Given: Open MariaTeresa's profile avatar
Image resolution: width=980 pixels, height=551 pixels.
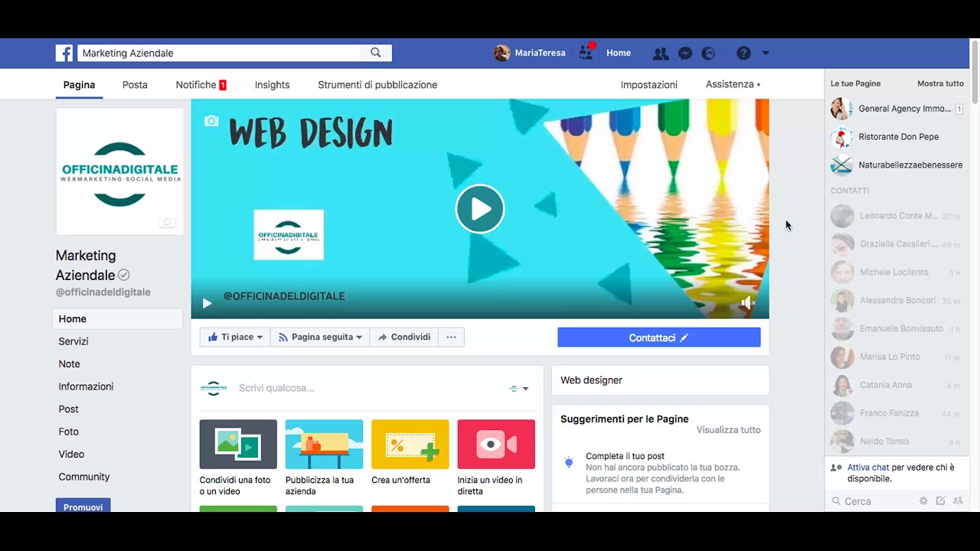Looking at the screenshot, I should [502, 53].
